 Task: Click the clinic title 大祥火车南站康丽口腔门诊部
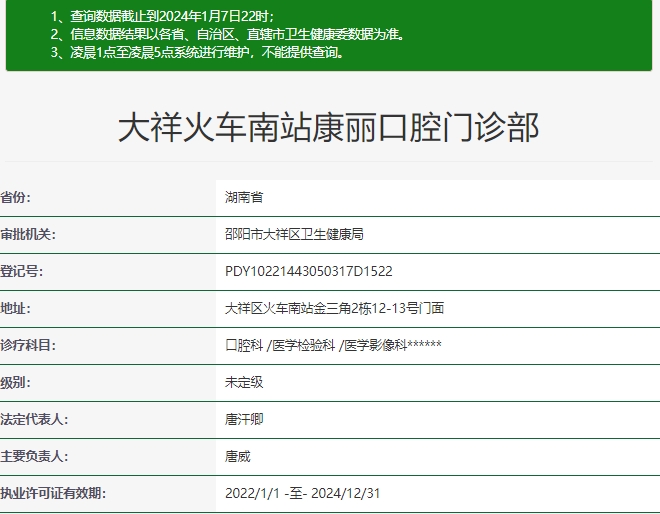[329, 128]
